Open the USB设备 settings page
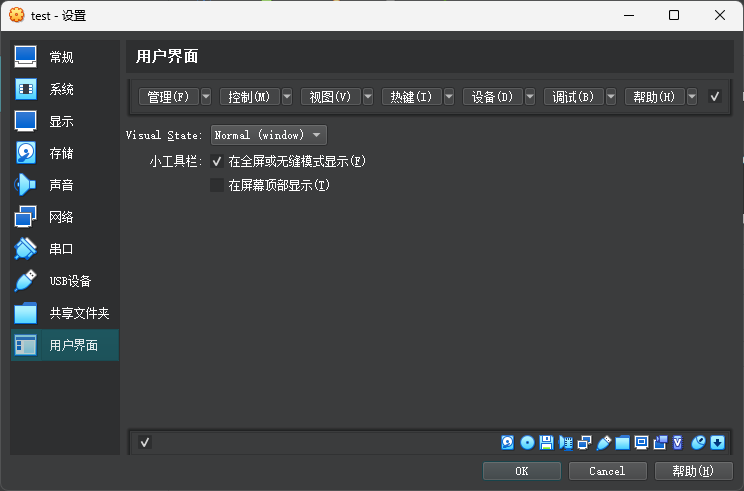This screenshot has height=491, width=744. pos(69,281)
